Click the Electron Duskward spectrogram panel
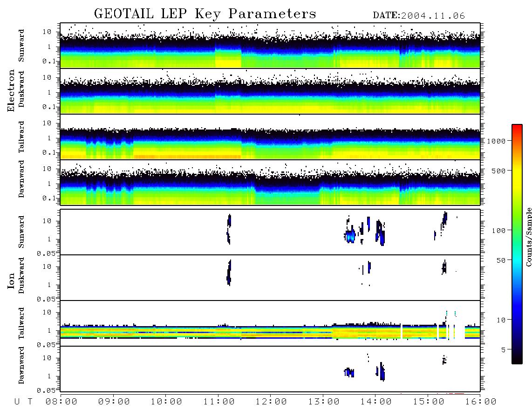Screen dimensions: 532x410 (x=270, y=91)
